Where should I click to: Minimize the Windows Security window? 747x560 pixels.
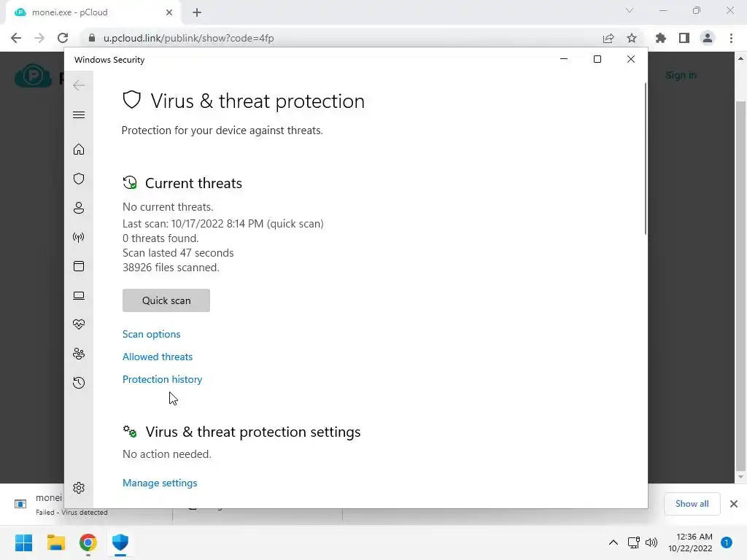tap(564, 59)
